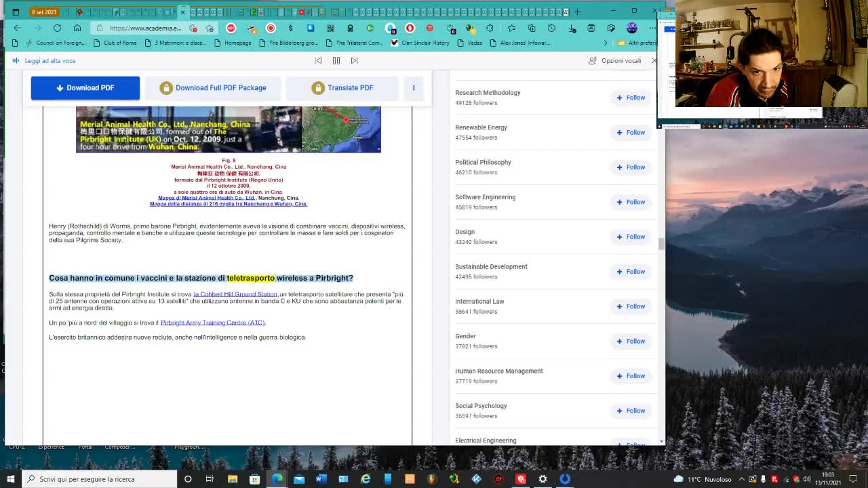Click the Windows Start button
868x488 pixels.
click(11, 479)
